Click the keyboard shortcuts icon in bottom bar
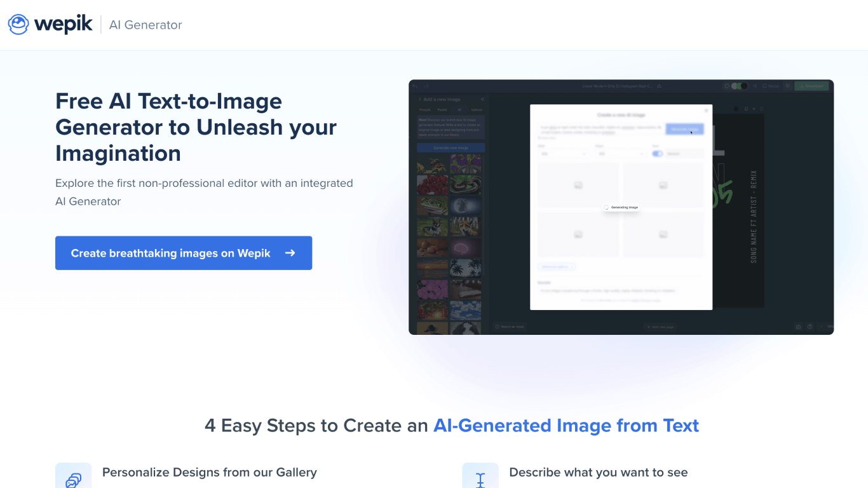 pyautogui.click(x=799, y=327)
